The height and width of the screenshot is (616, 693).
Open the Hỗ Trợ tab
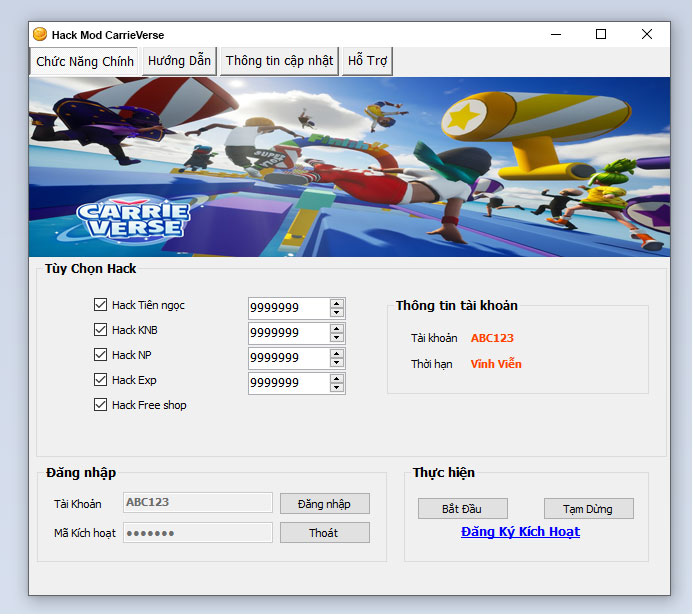(367, 61)
